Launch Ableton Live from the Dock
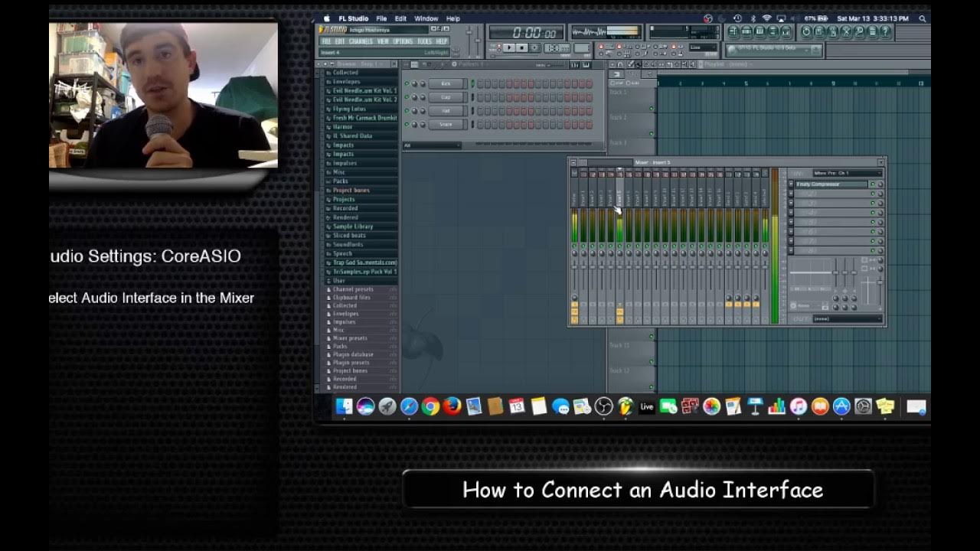Image resolution: width=980 pixels, height=551 pixels. click(647, 407)
